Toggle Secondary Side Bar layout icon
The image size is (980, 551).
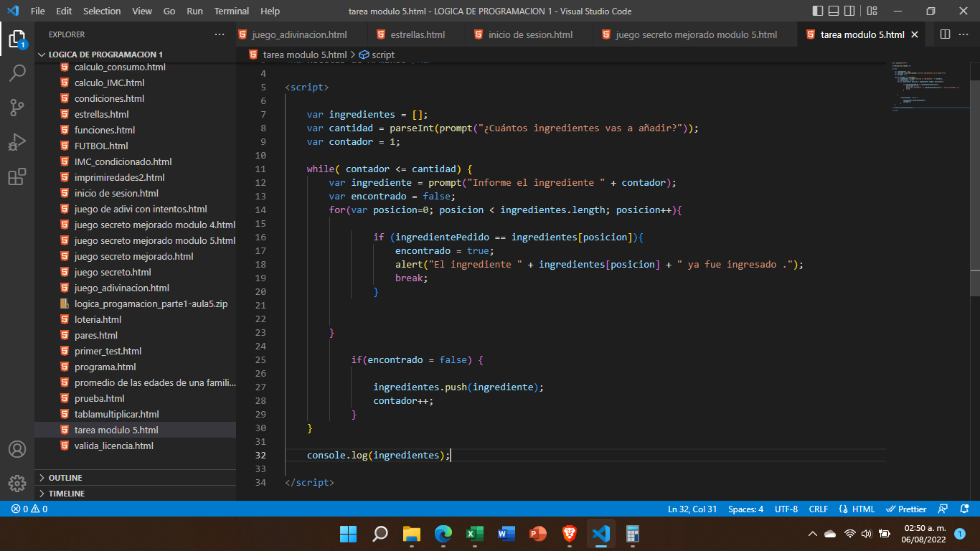tap(849, 11)
